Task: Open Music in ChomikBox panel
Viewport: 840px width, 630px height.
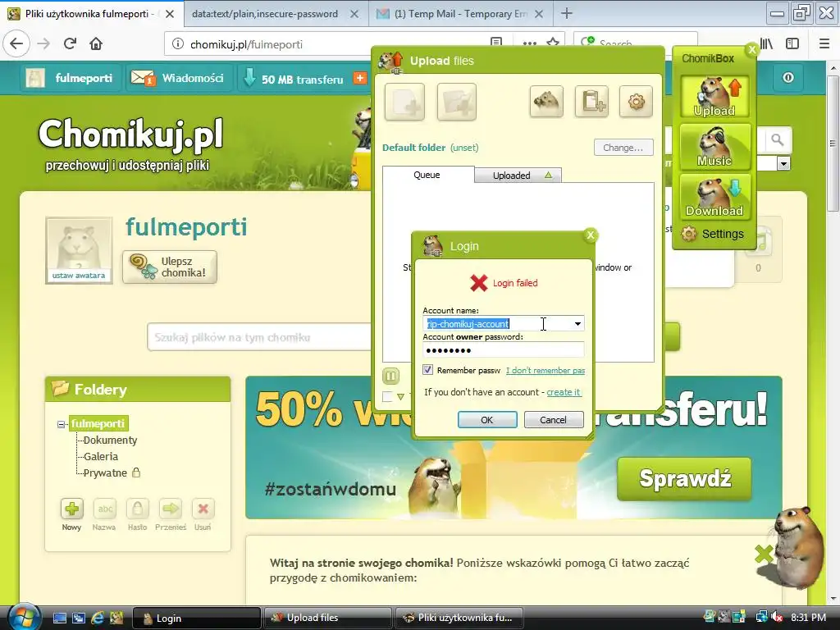Action: click(714, 146)
